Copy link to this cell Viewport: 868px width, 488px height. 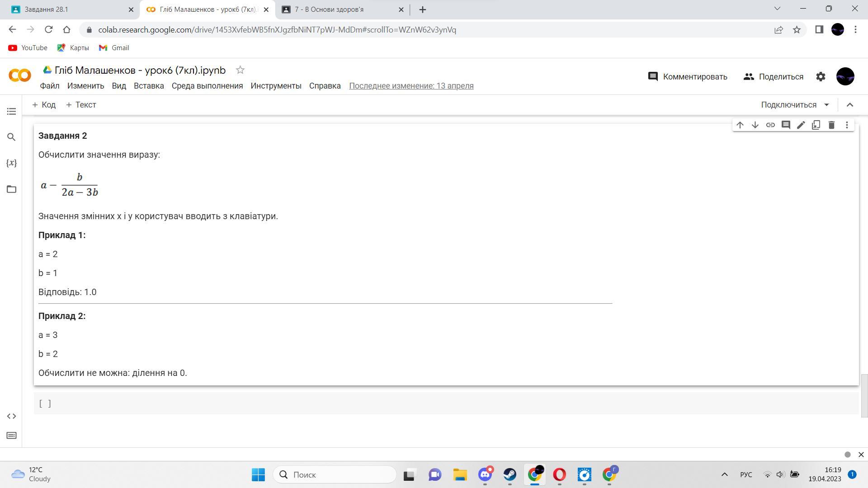pos(770,125)
